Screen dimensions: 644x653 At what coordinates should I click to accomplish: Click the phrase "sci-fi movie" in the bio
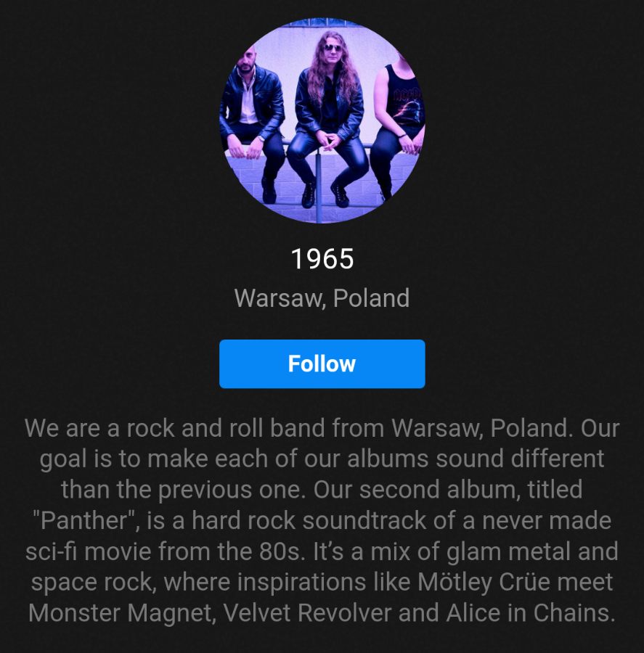[88, 551]
